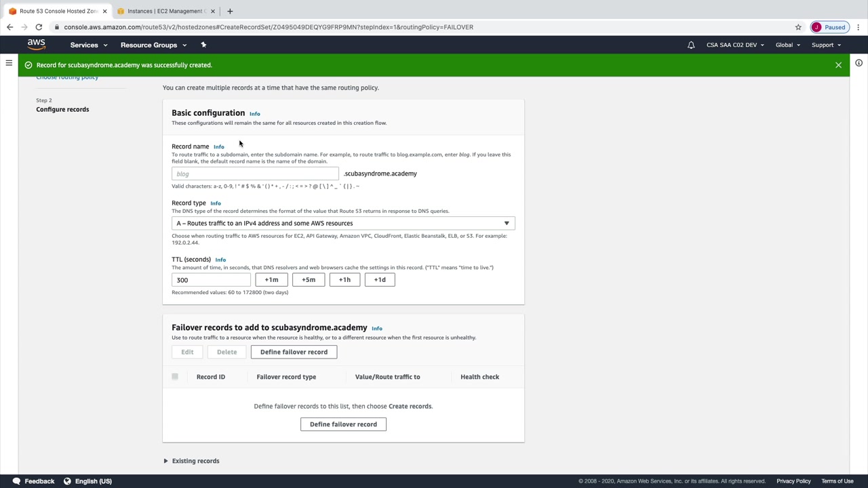The width and height of the screenshot is (868, 488).
Task: Add one day to TTL
Action: pyautogui.click(x=380, y=280)
